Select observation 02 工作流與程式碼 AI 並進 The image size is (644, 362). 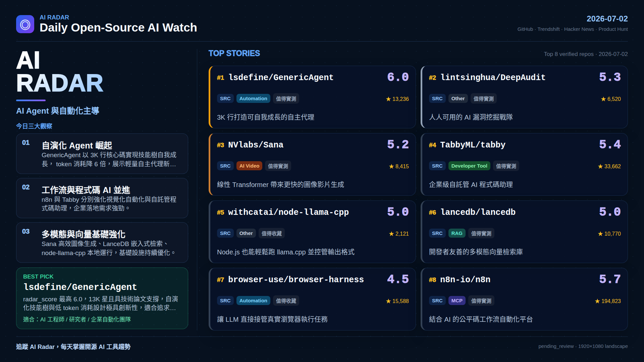(x=102, y=198)
